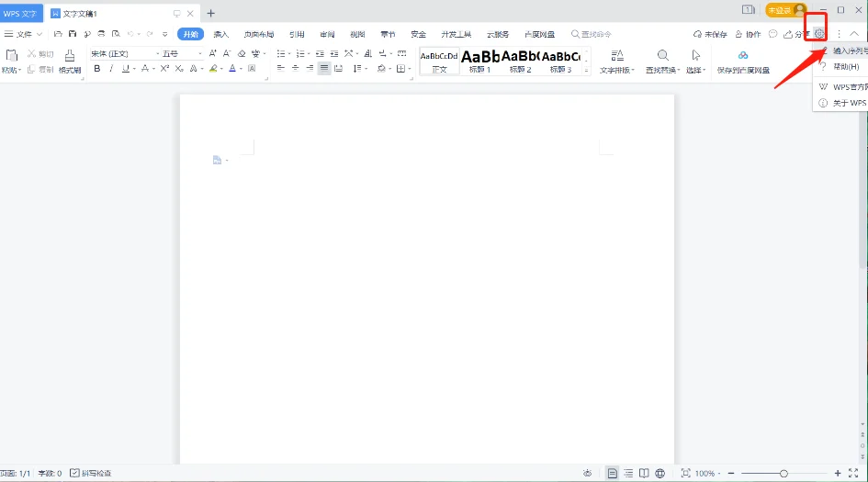Toggle Underline formatting
This screenshot has width=868, height=482.
[126, 69]
